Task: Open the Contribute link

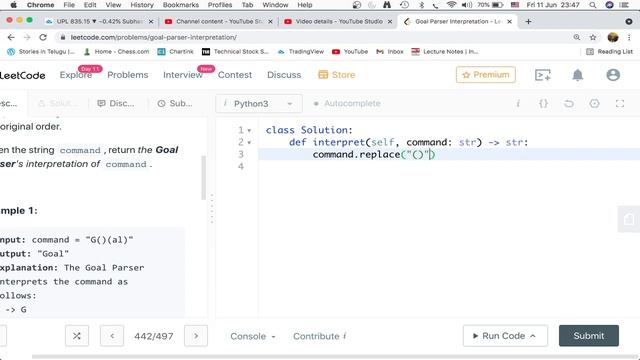Action: [x=320, y=336]
